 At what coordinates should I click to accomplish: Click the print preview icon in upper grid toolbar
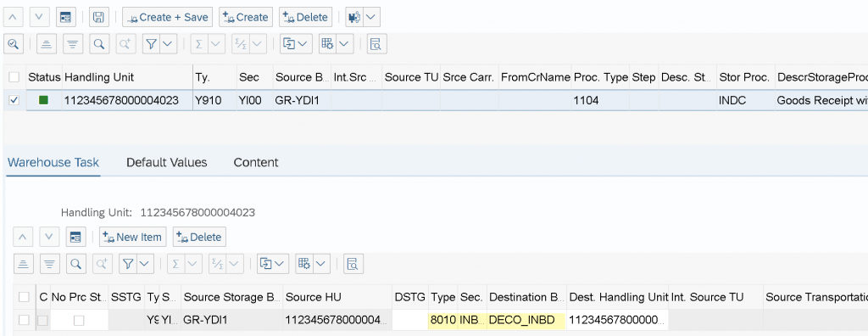(376, 44)
